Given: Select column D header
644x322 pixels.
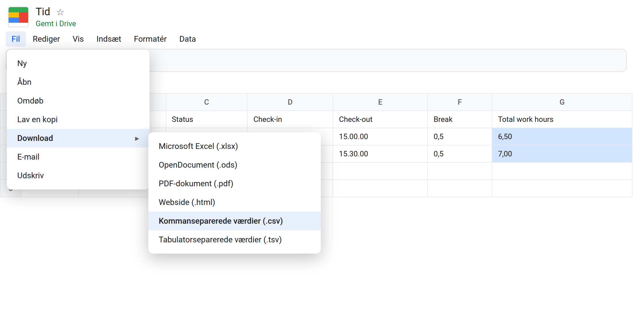Looking at the screenshot, I should 290,102.
